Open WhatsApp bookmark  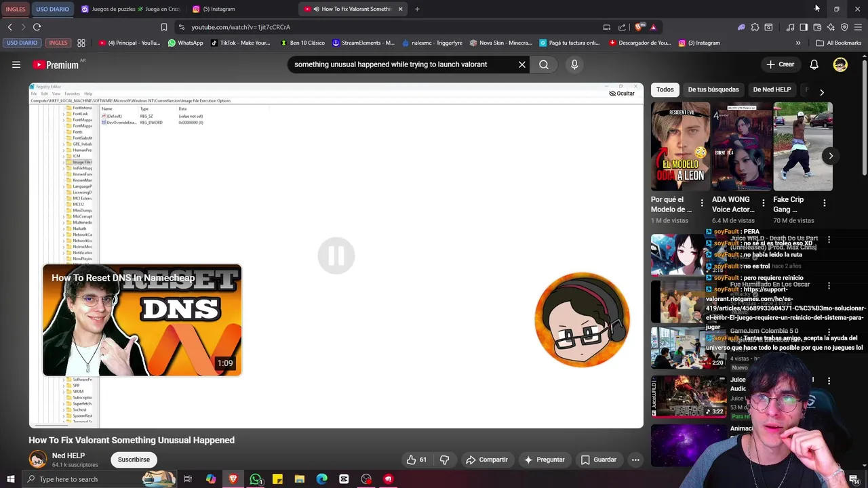[185, 43]
